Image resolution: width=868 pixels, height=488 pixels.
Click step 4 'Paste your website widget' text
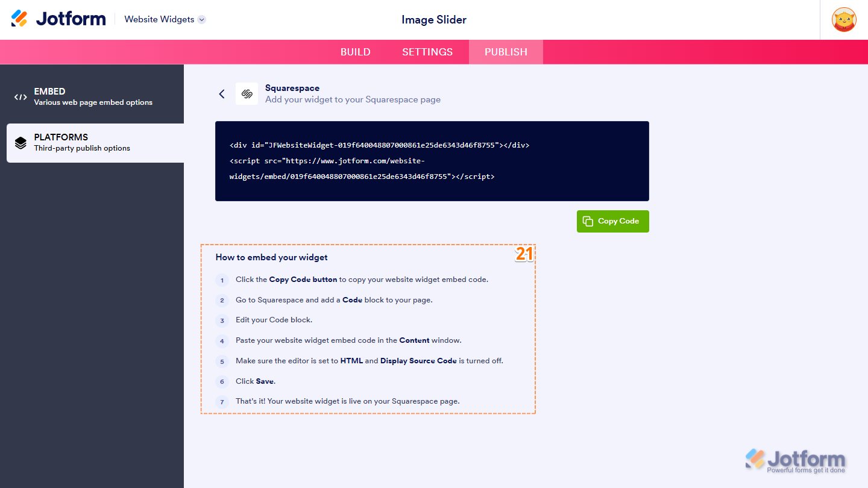click(348, 340)
